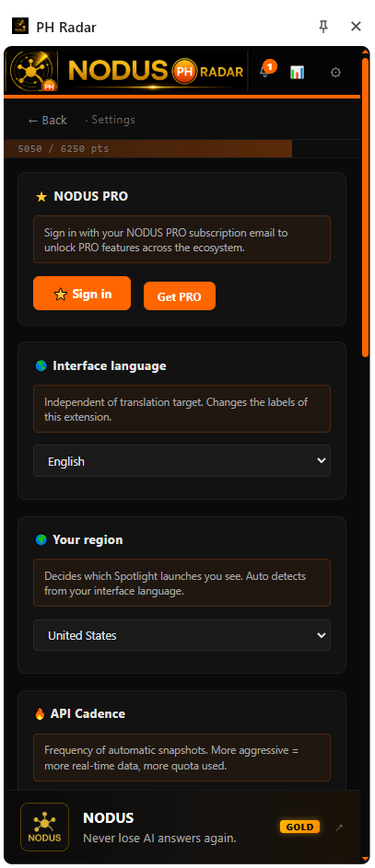Sign in to NODUS PRO
This screenshot has height=868, width=375.
pos(82,294)
